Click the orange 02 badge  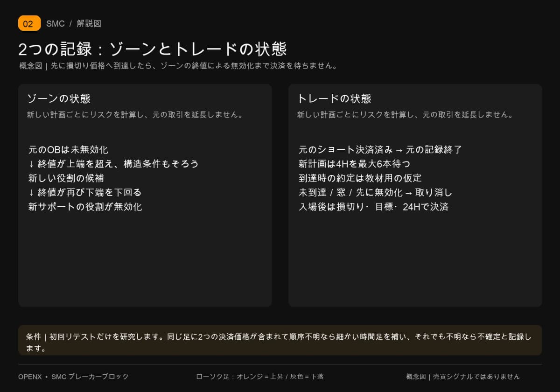[29, 23]
